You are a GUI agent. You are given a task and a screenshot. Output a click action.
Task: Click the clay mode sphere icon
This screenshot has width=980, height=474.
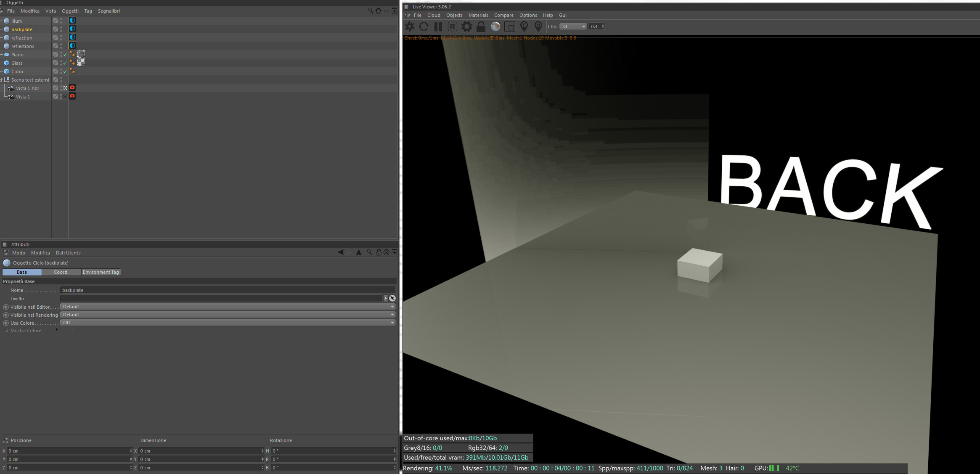(495, 26)
